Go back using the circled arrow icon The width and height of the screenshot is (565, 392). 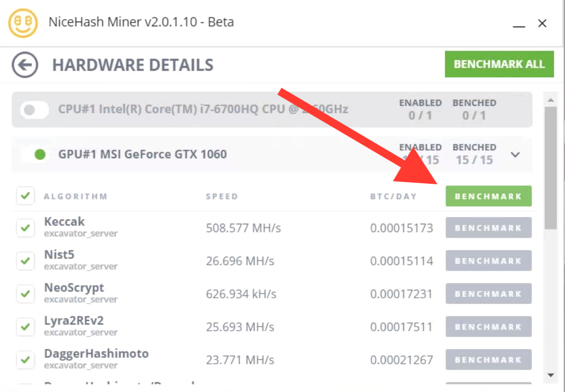coord(25,65)
